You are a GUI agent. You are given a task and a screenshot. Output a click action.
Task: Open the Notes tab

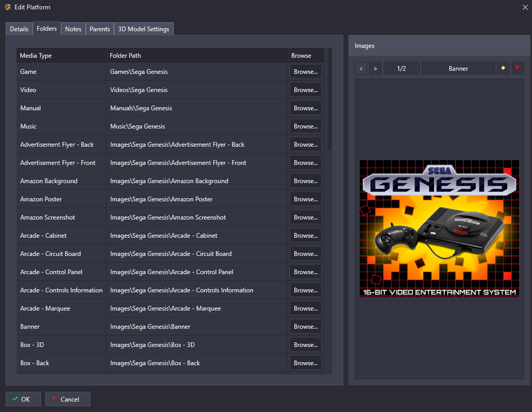click(73, 29)
